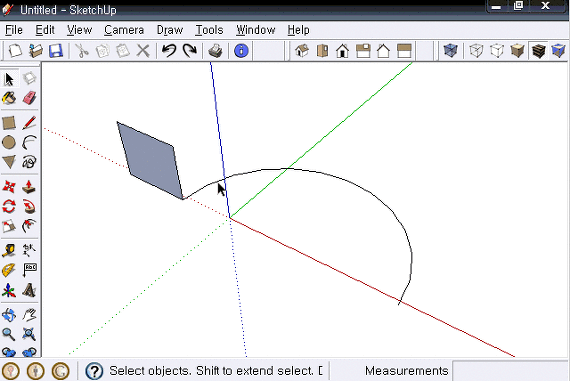Viewport: 570px width, 381px height.
Task: Choose the Arc tool
Action: 29,143
